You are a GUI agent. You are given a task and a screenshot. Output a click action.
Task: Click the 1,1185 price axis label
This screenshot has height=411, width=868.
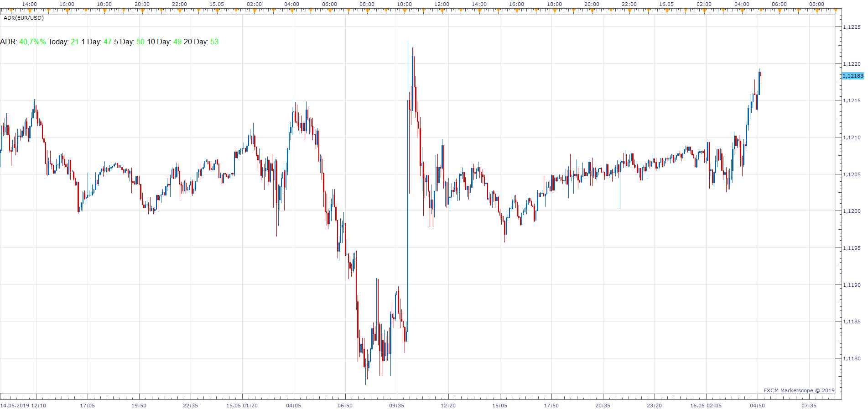click(852, 321)
